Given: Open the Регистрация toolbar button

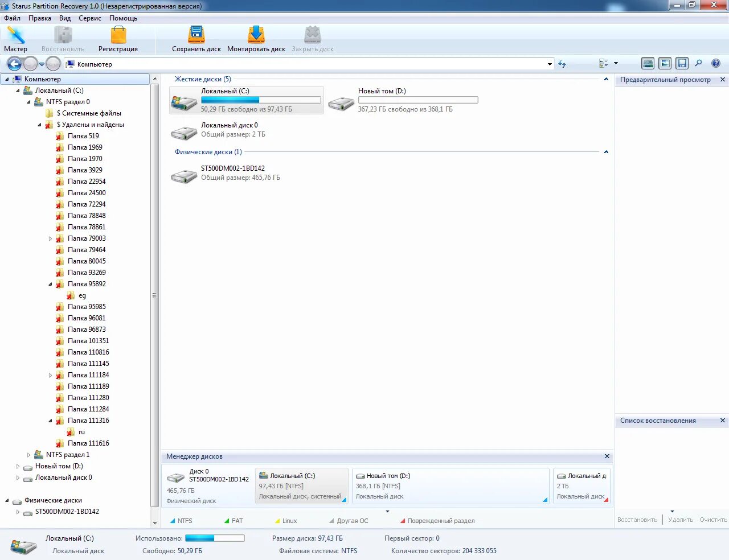Looking at the screenshot, I should pos(118,39).
